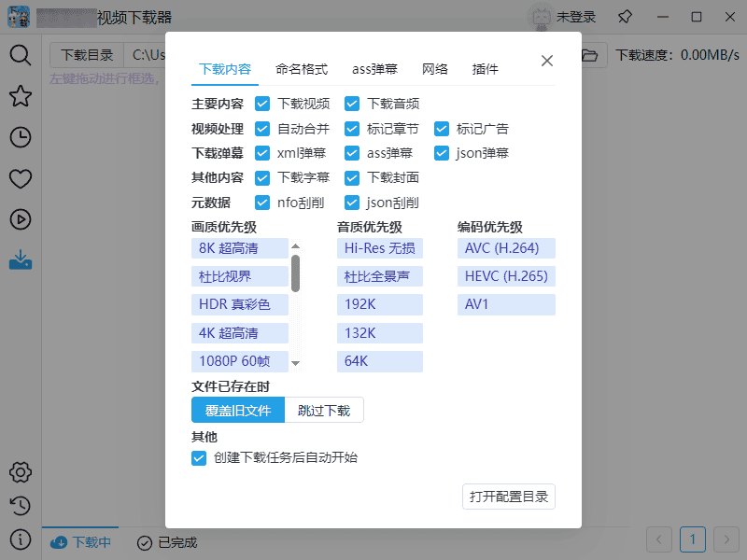747x560 pixels.
Task: Open settings gear icon in sidebar
Action: pyautogui.click(x=21, y=472)
